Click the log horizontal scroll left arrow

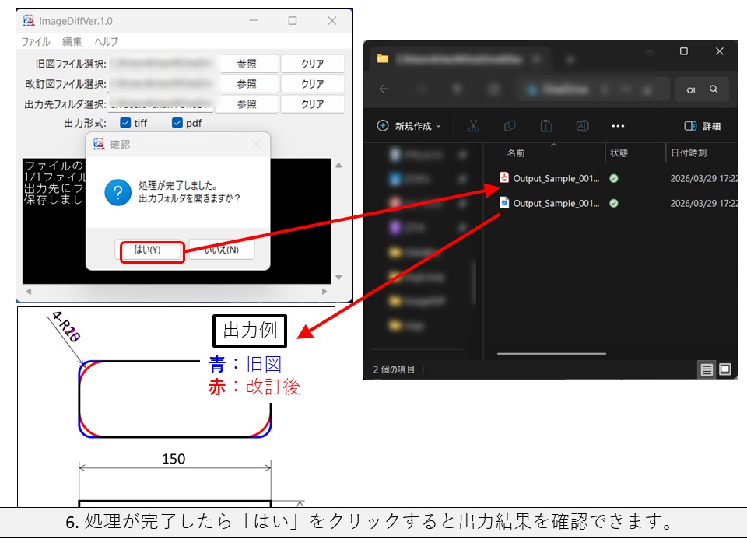pos(29,292)
